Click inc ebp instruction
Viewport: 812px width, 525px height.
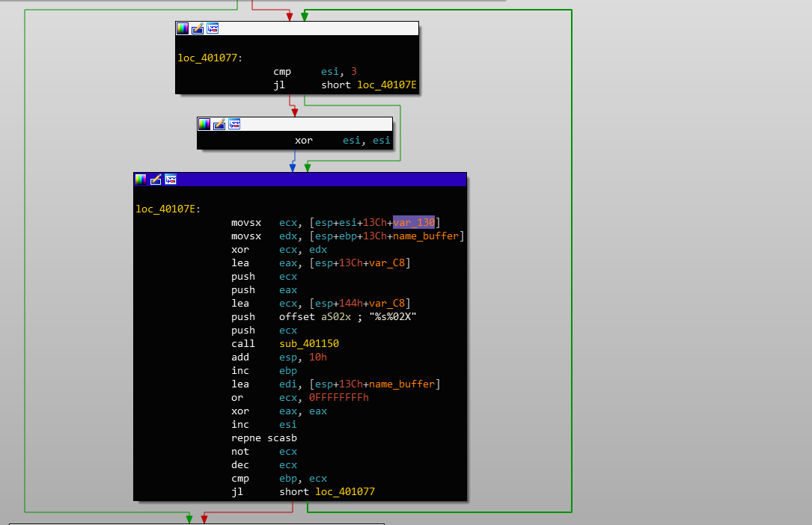pos(264,370)
